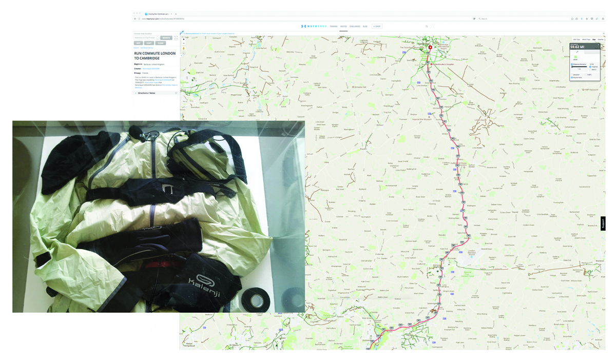Click the fullscreen expand icon beside Search

(x=176, y=38)
